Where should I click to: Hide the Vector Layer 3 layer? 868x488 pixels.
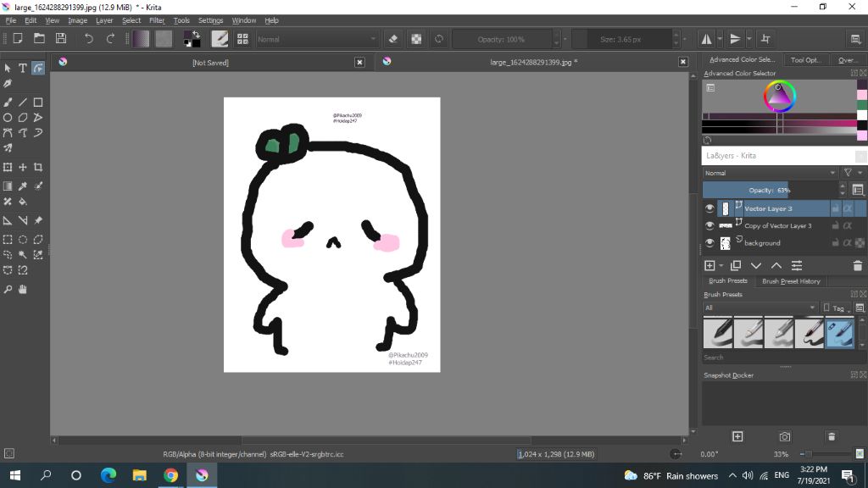click(709, 208)
